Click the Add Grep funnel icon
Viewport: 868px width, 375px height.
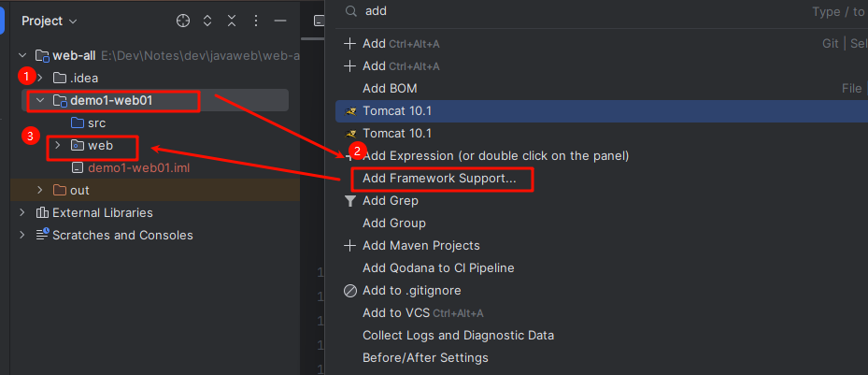coord(349,201)
